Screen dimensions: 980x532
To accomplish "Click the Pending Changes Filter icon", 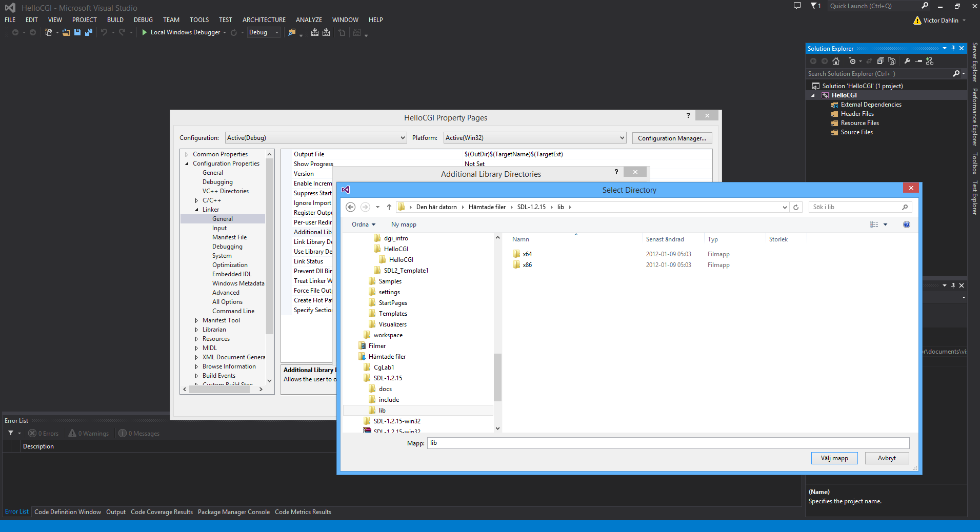I will click(x=852, y=61).
